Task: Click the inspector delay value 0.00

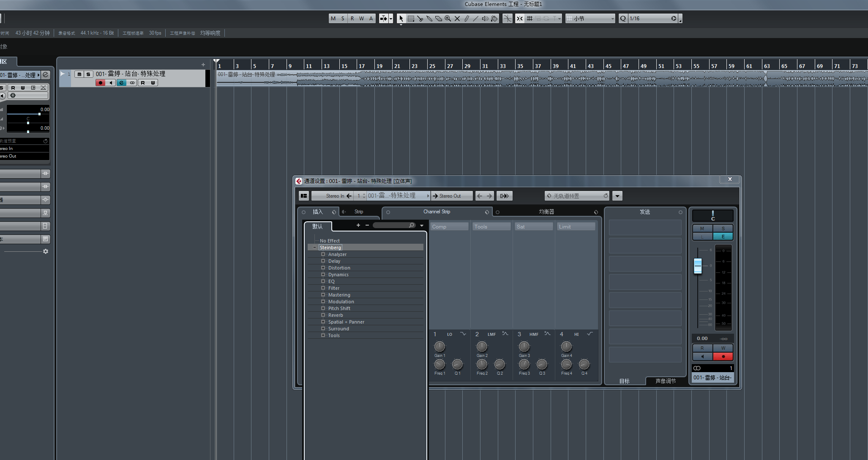Action: (x=45, y=128)
